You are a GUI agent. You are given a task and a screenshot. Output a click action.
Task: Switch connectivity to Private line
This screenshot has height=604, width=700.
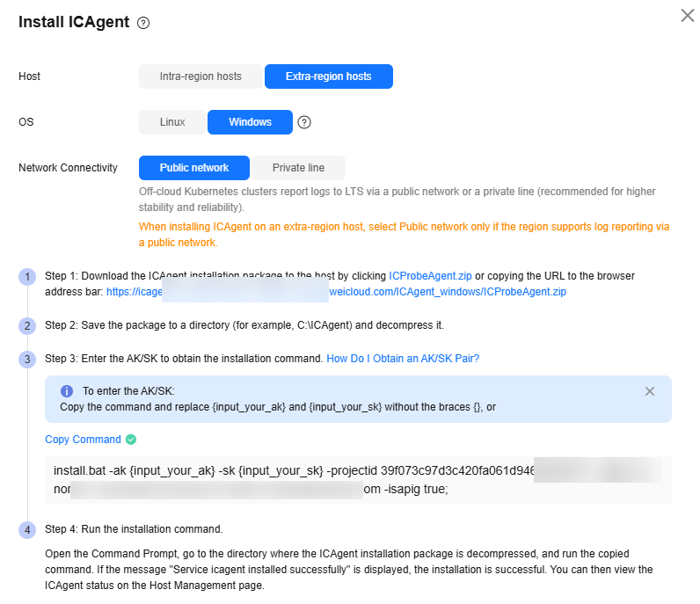click(x=298, y=168)
